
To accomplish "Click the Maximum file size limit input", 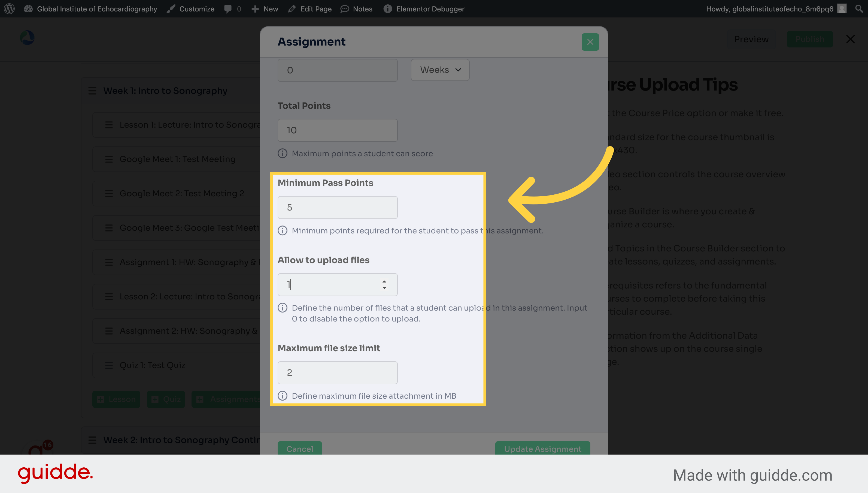I will pyautogui.click(x=338, y=372).
